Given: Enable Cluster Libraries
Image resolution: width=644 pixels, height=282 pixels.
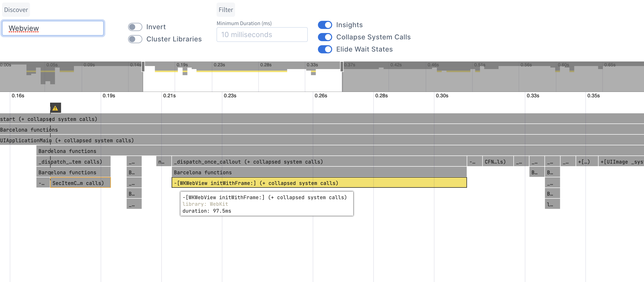Looking at the screenshot, I should point(135,39).
